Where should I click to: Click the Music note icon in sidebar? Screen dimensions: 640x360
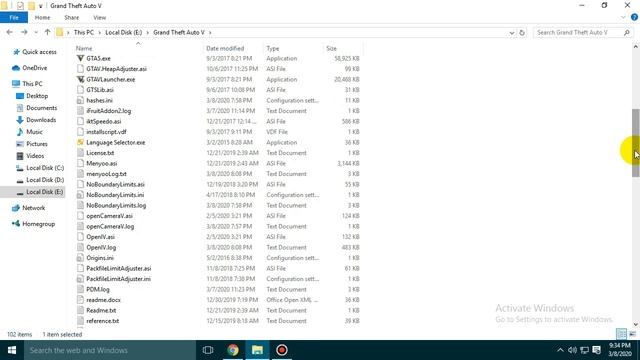pos(20,132)
